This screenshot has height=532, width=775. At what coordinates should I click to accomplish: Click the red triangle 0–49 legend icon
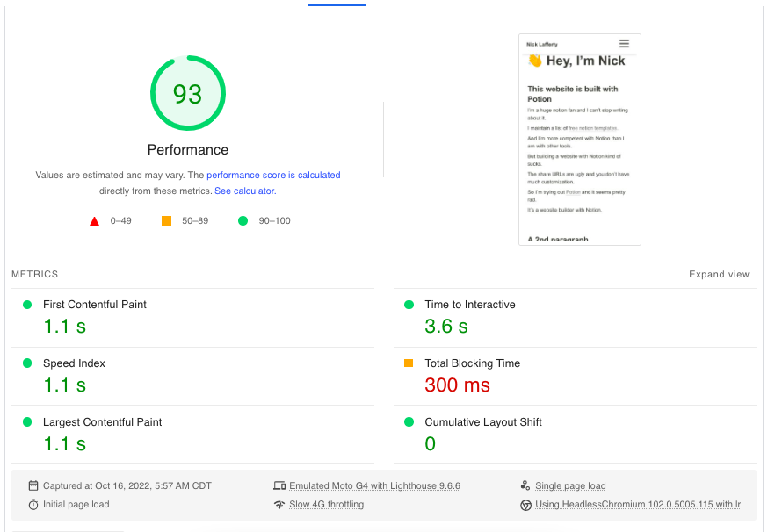pyautogui.click(x=95, y=221)
